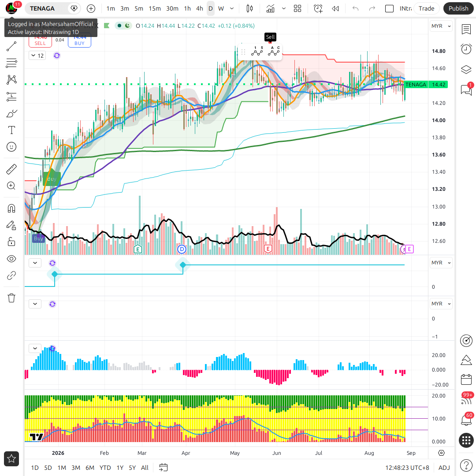Select the trend line drawing tool
The width and height of the screenshot is (476, 476).
11,46
